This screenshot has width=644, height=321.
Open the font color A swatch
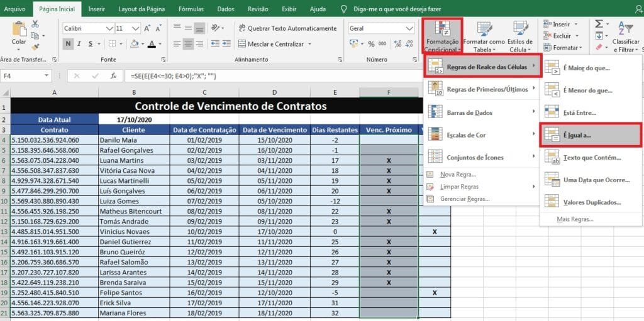pos(152,44)
